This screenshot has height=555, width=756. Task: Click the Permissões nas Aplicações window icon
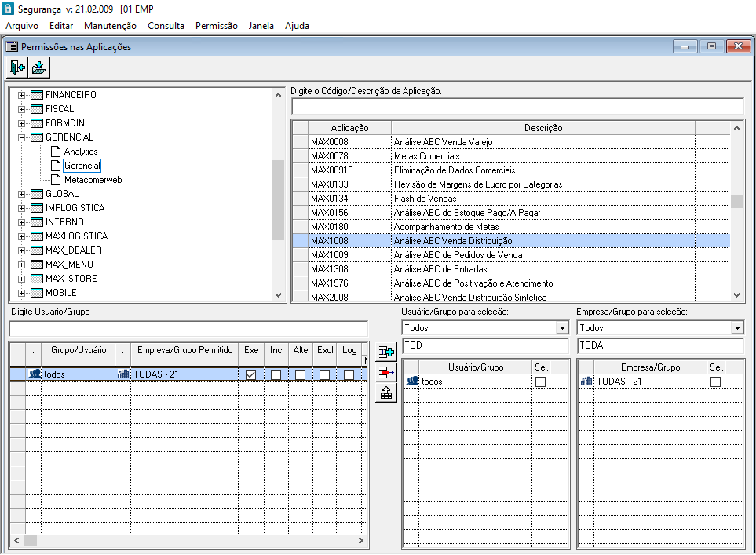pyautogui.click(x=12, y=47)
